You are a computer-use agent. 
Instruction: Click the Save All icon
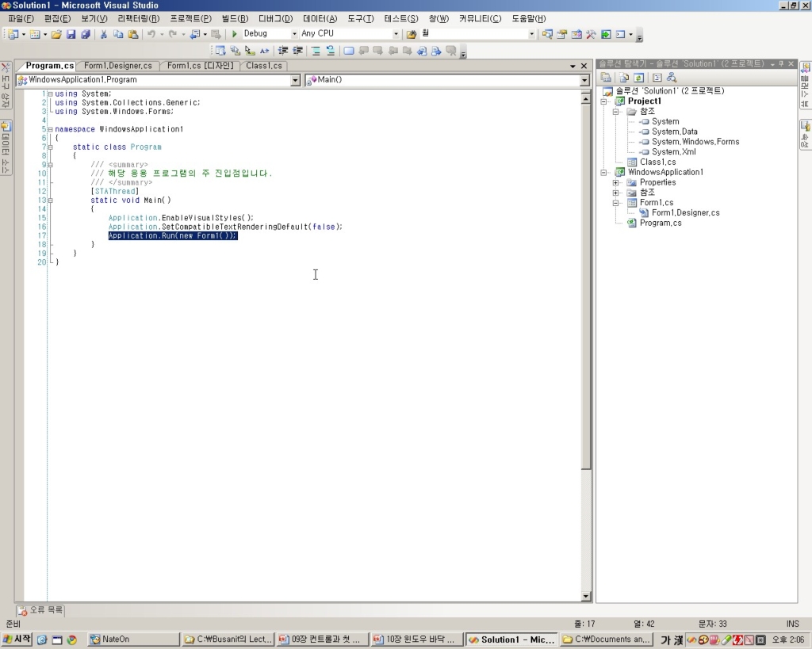(x=86, y=34)
